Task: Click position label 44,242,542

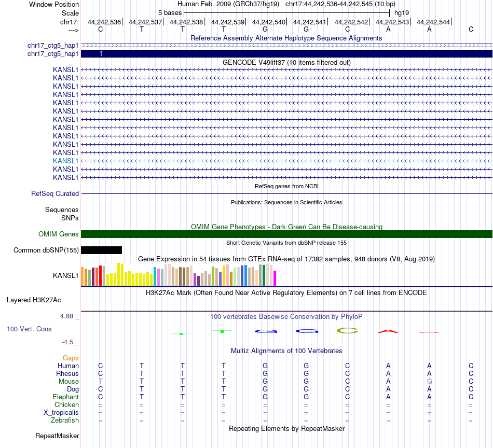Action: [351, 22]
